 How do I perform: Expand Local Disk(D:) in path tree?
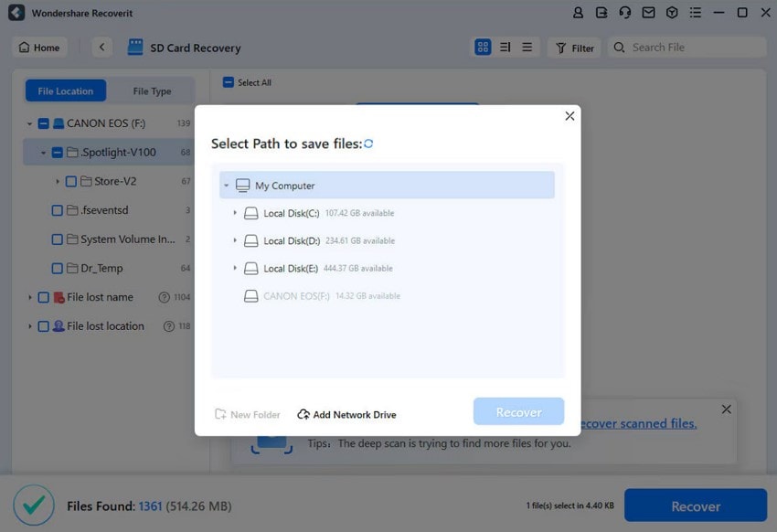(235, 240)
